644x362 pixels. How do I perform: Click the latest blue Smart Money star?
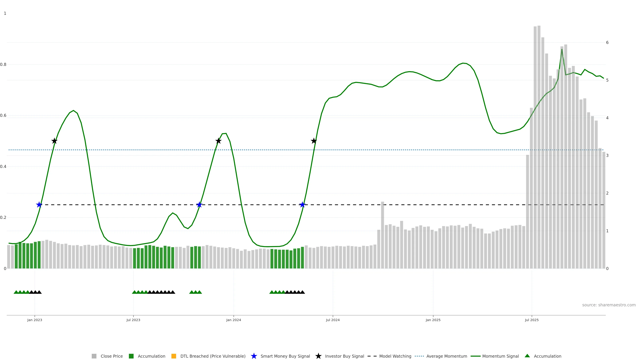tap(302, 205)
